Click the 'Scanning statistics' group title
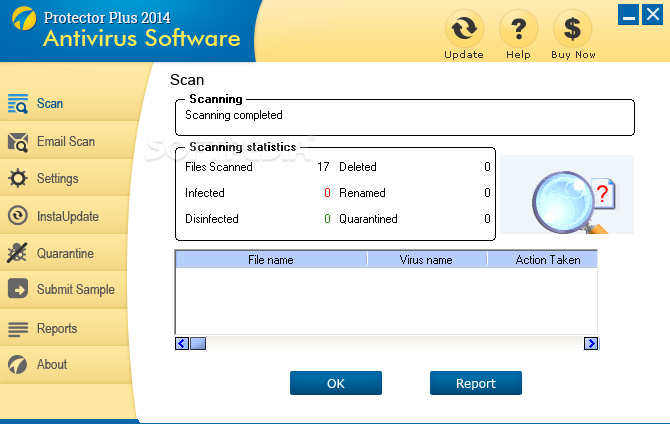This screenshot has height=424, width=670. click(x=243, y=147)
